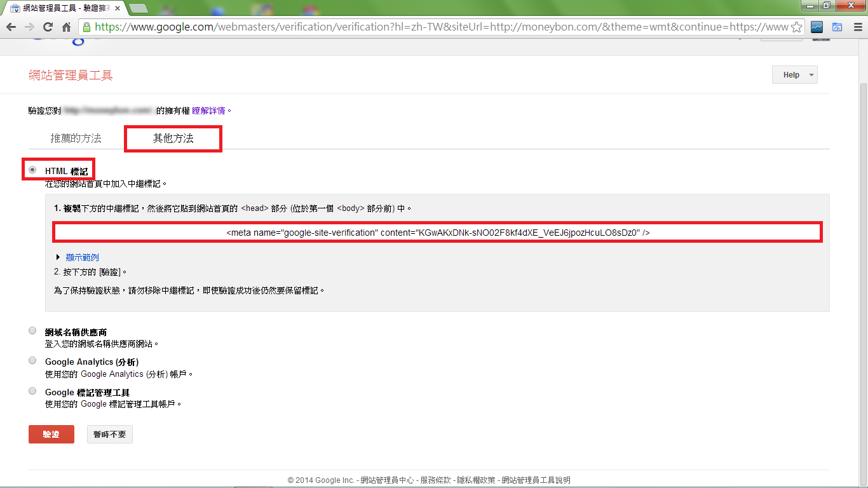
Task: Click the speed dial extension icon
Action: pyautogui.click(x=837, y=27)
